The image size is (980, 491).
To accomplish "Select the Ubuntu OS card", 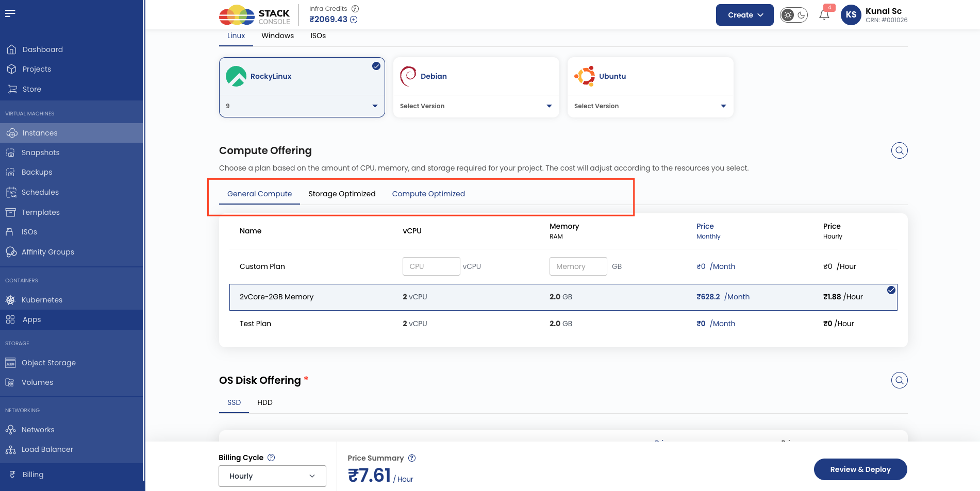I will click(x=651, y=76).
